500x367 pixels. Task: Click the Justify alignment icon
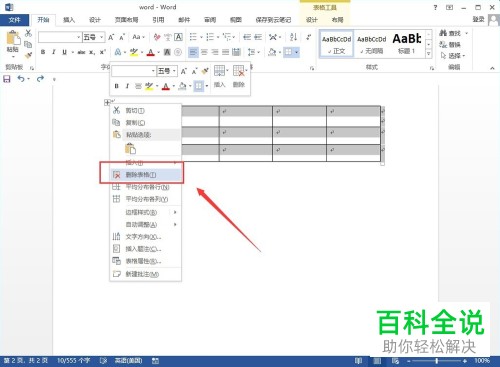pos(226,52)
